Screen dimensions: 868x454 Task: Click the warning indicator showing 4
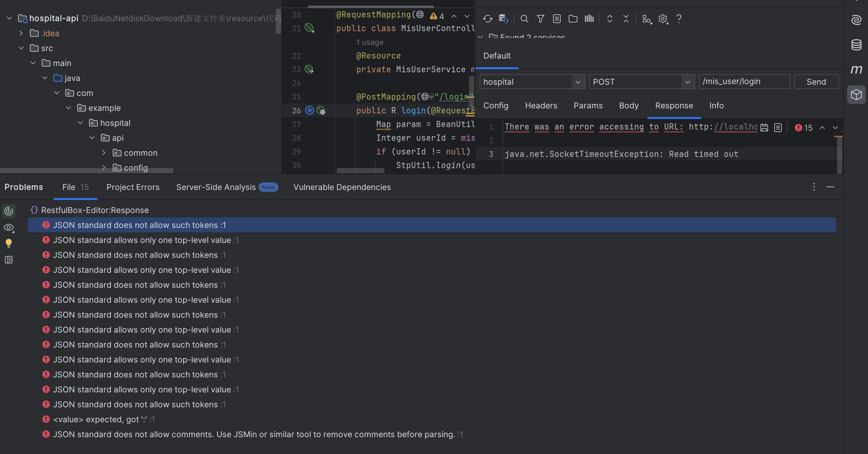[x=437, y=16]
